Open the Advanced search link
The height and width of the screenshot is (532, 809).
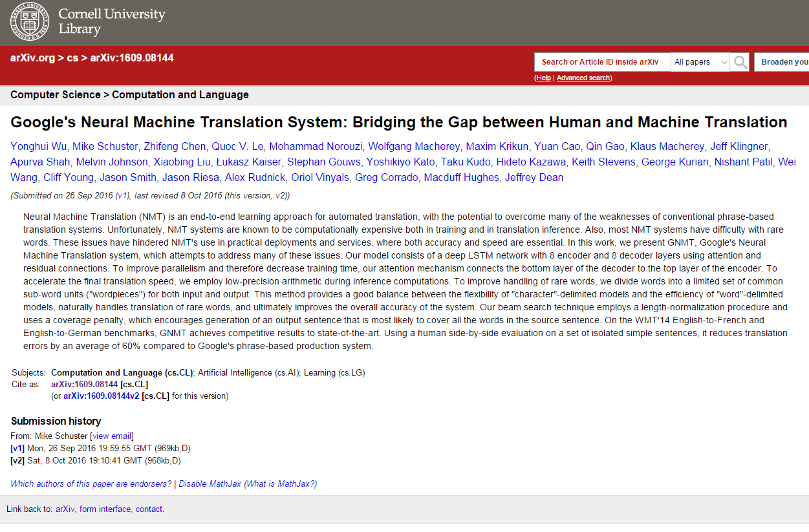pos(583,78)
